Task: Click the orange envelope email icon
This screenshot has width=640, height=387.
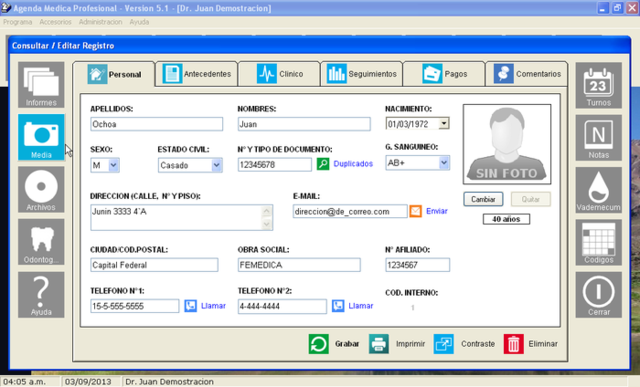Action: 416,211
